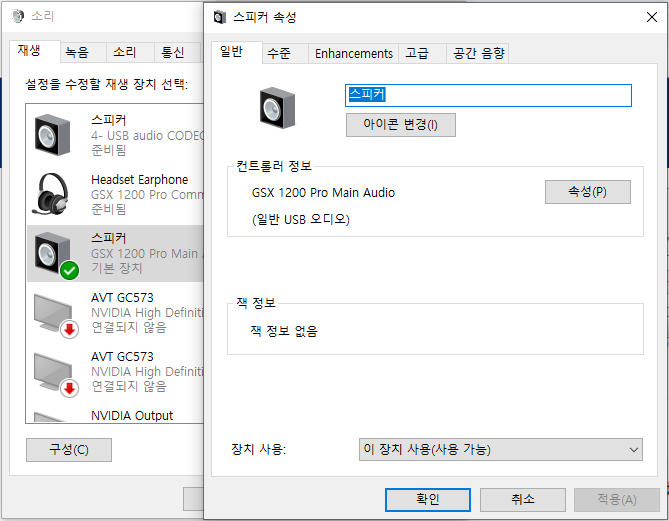Click the 소리 window title icon
669x521 pixels.
(18, 16)
